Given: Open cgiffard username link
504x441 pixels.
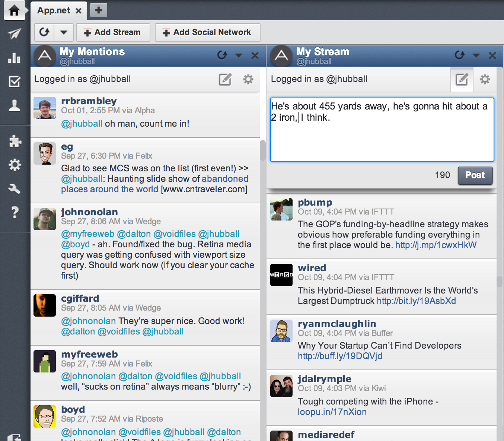Looking at the screenshot, I should coord(80,298).
